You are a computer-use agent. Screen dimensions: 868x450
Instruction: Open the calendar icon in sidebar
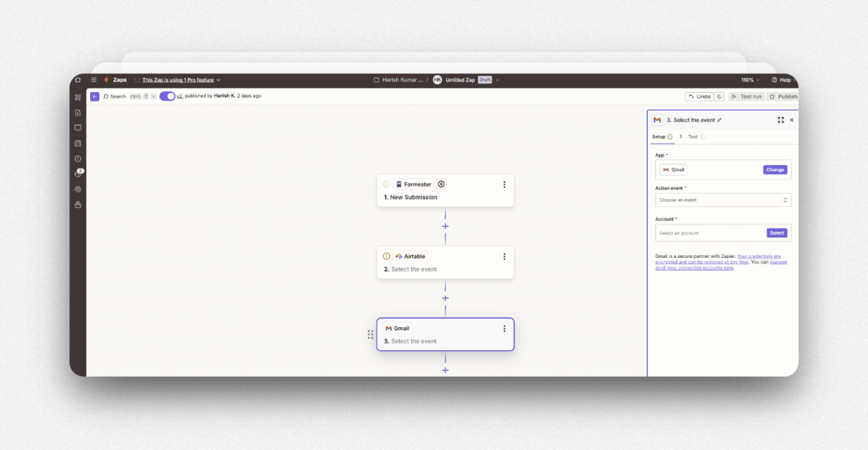78,143
